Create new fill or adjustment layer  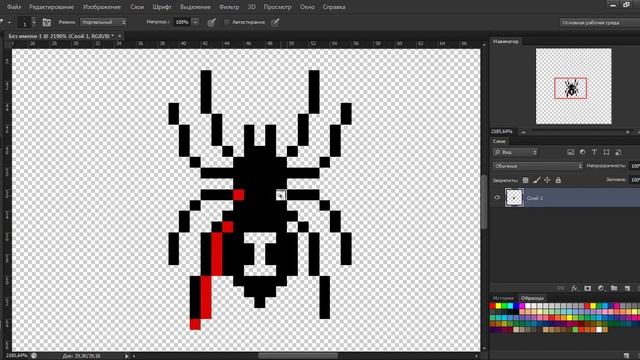click(x=601, y=288)
